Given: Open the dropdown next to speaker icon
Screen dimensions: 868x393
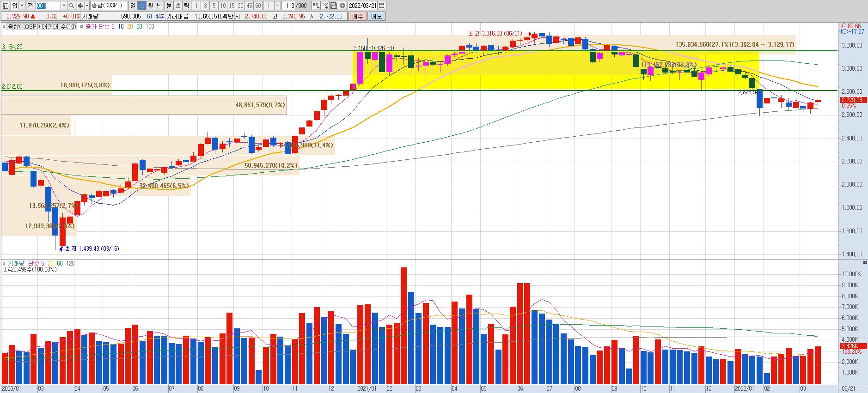Looking at the screenshot, I should tap(87, 6).
